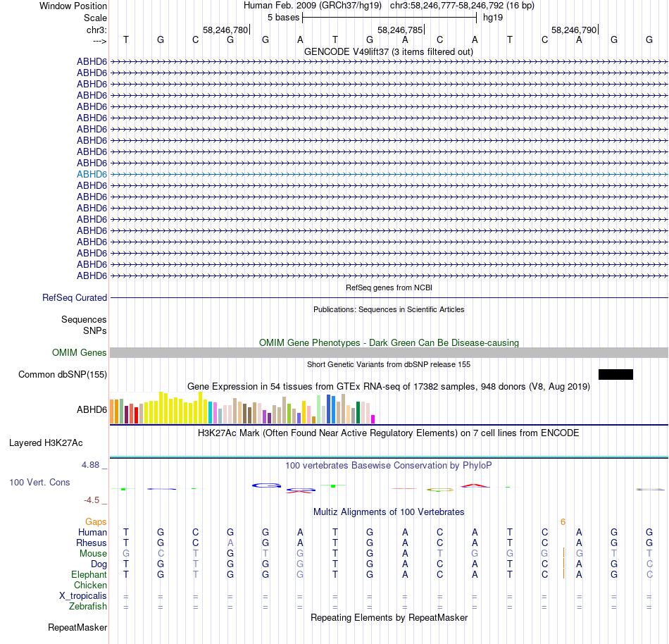This screenshot has height=644, width=669.
Task: Click the Sequences label of Publications track
Action: [84, 319]
